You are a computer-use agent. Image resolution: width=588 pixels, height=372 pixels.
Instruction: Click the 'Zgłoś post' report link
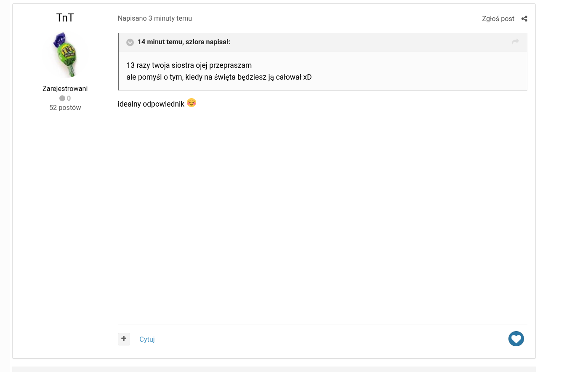tap(498, 19)
